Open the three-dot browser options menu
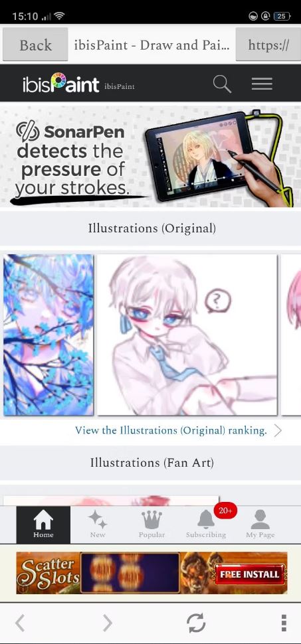The width and height of the screenshot is (301, 644). (284, 623)
